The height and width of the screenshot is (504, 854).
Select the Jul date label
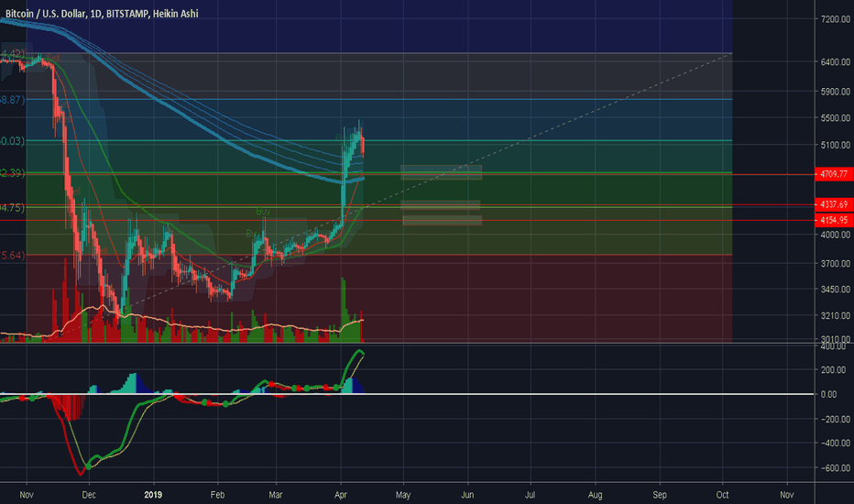point(530,495)
